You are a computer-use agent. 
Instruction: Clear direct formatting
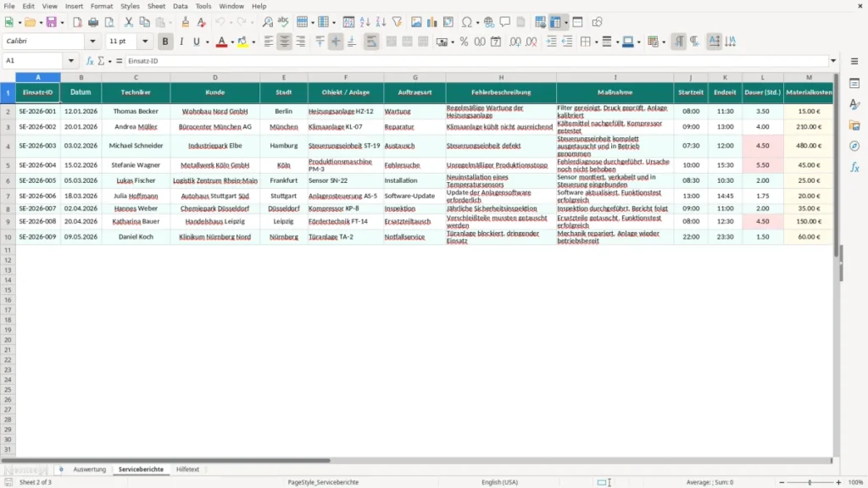202,22
